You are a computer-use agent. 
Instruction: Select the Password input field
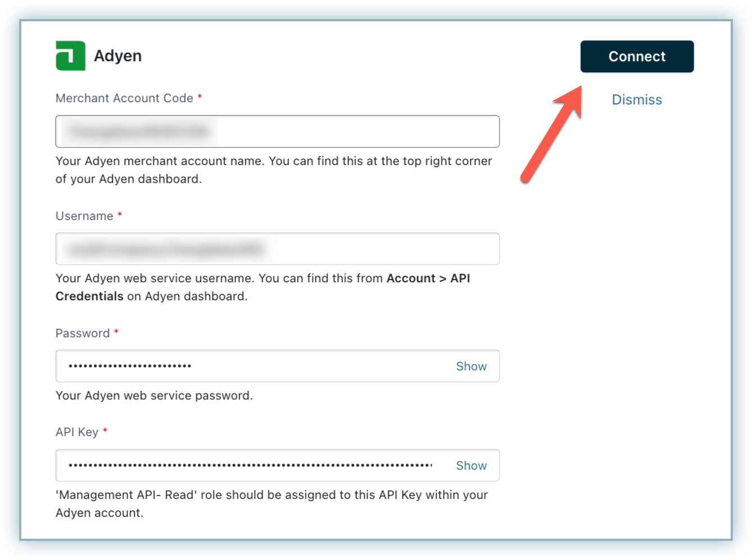click(253, 366)
